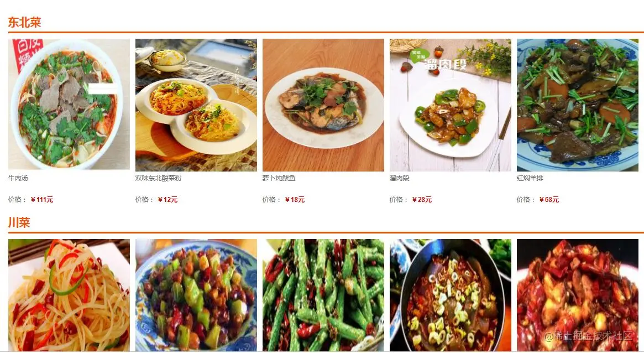644x353 pixels.
Task: Click the ¥12元 price label
Action: (167, 200)
